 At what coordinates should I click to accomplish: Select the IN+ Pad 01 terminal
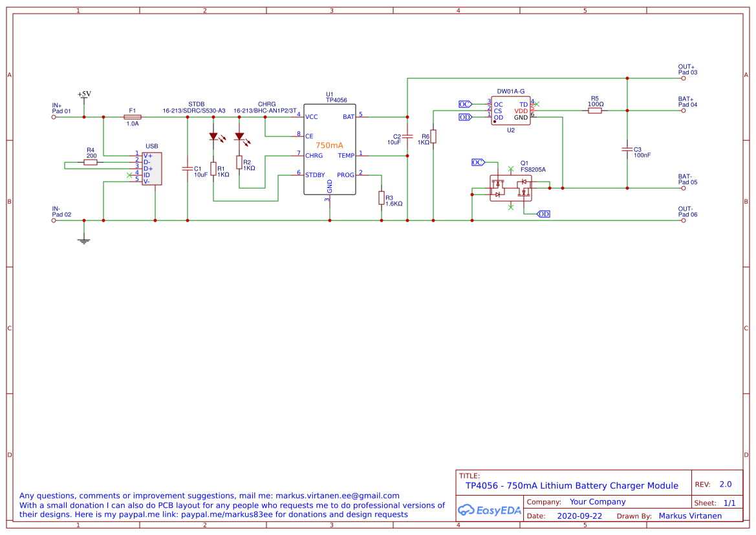click(x=54, y=117)
